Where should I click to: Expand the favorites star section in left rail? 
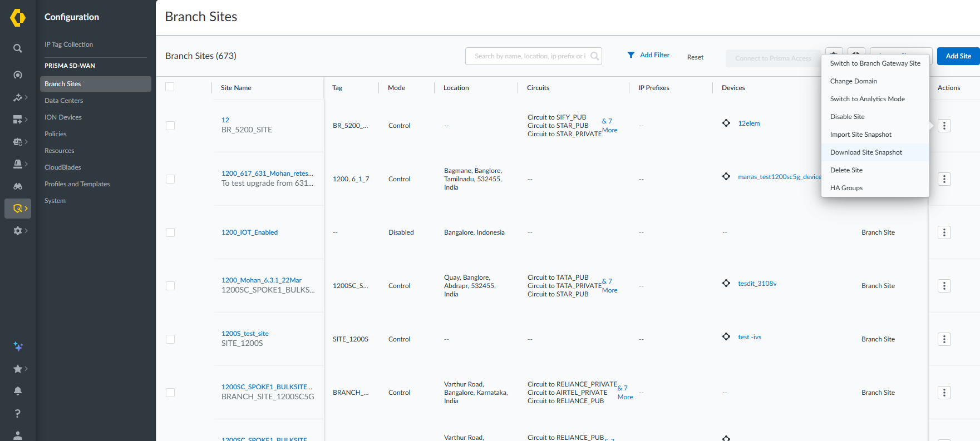click(x=20, y=369)
